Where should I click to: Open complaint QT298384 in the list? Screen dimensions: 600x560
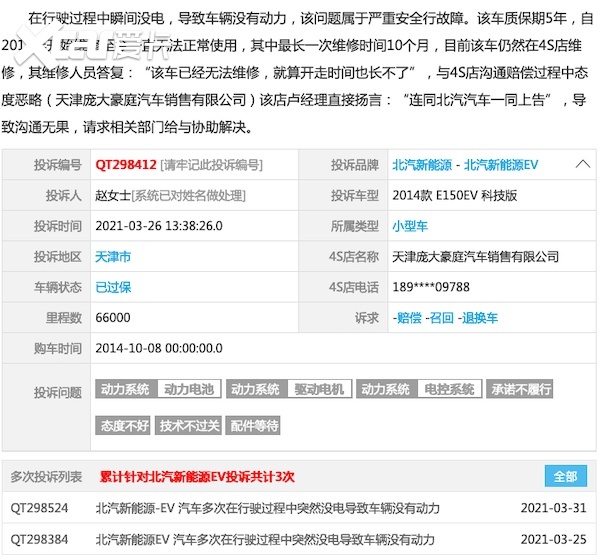click(39, 539)
